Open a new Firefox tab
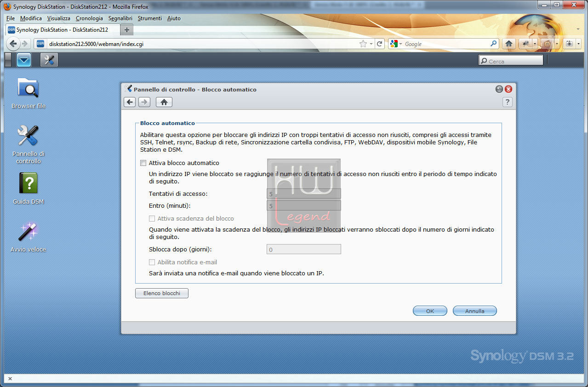588x387 pixels. pos(127,30)
